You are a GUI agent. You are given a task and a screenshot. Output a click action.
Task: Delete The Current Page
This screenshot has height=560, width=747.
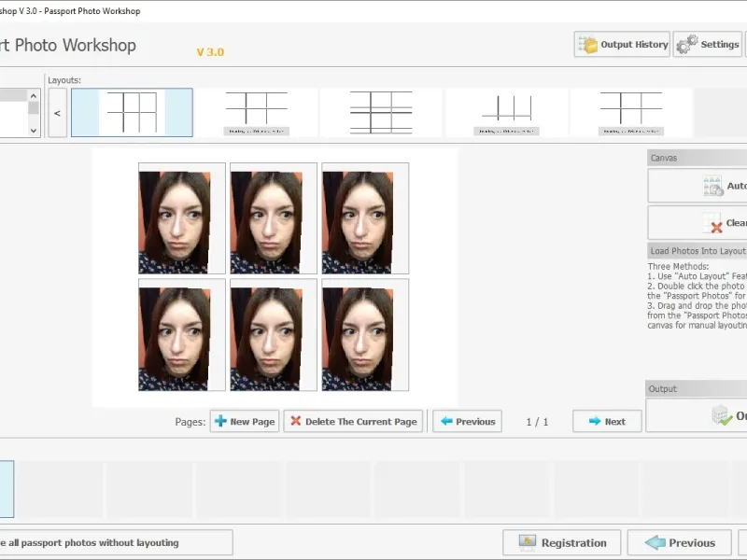[353, 422]
